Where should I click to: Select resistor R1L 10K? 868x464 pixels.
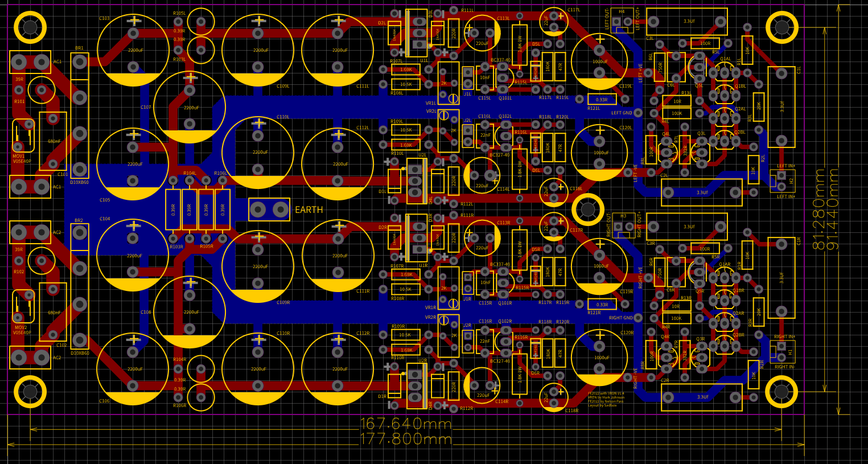747,50
